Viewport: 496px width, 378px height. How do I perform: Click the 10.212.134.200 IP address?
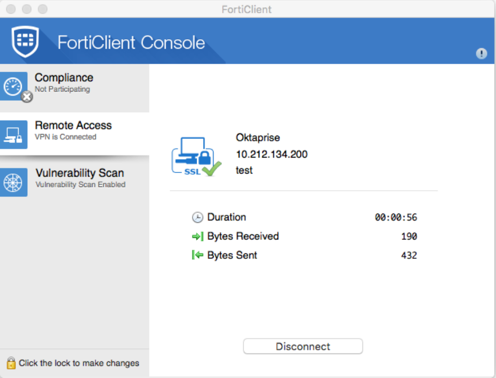pos(272,154)
